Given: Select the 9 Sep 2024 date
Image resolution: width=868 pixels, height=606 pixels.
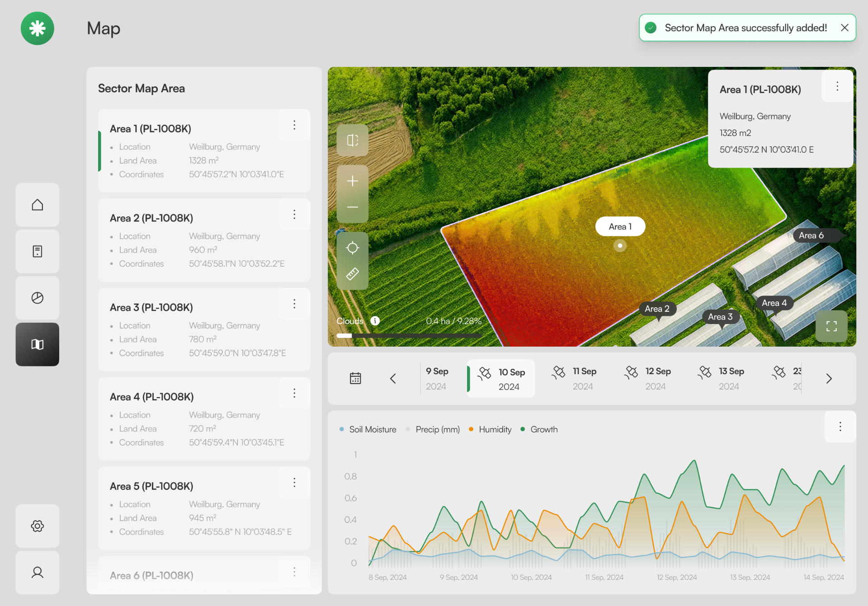Looking at the screenshot, I should pyautogui.click(x=437, y=379).
